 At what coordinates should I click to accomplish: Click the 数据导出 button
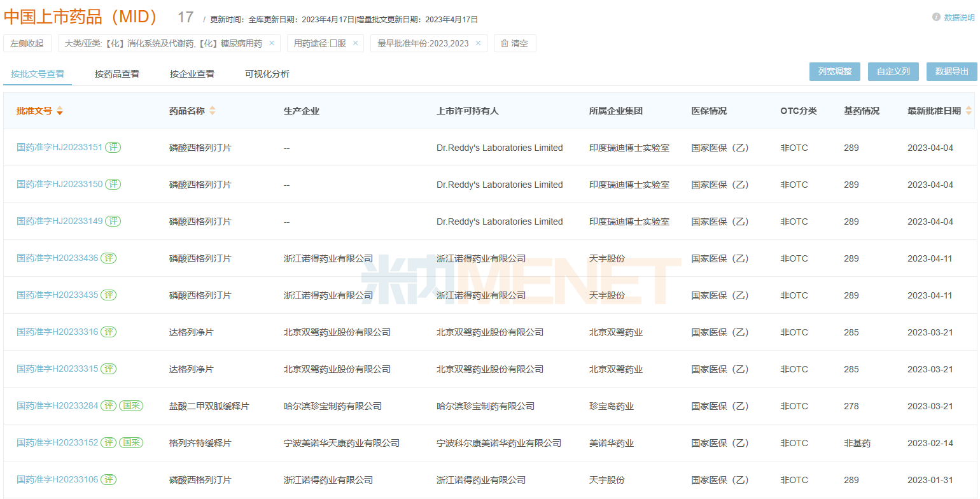(951, 72)
